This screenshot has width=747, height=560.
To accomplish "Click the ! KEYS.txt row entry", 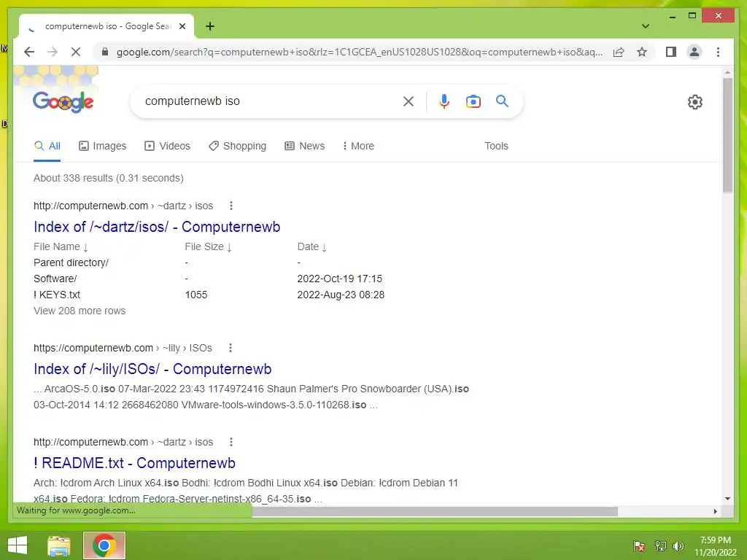I will pyautogui.click(x=57, y=295).
